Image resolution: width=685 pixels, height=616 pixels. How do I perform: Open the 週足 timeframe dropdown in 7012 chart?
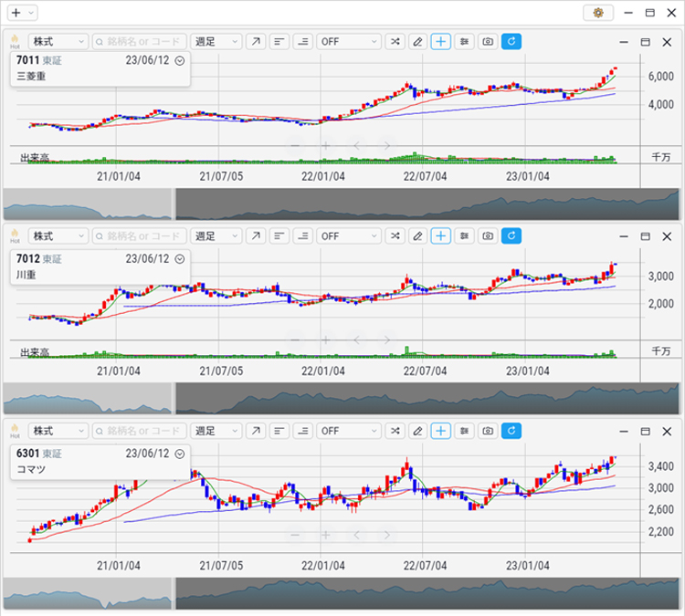[x=216, y=236]
